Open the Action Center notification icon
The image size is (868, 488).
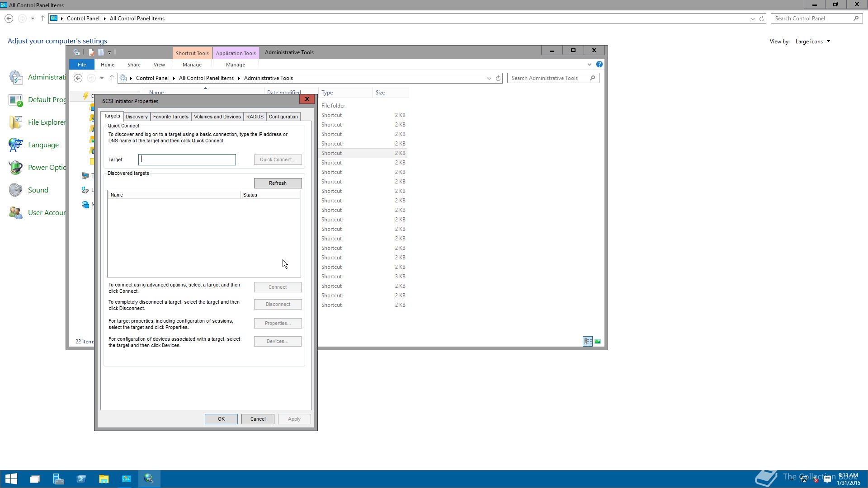tap(827, 479)
